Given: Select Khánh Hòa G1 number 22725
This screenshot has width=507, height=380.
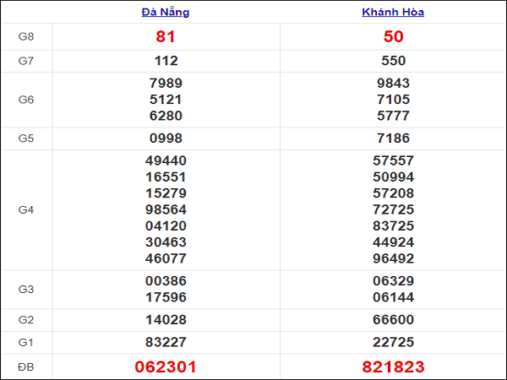Looking at the screenshot, I should pyautogui.click(x=393, y=342).
